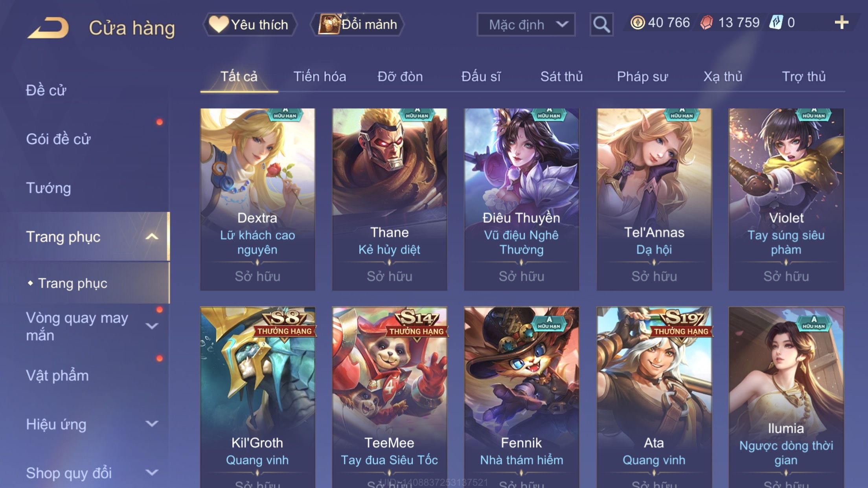Open Gói đề cử in sidebar
Image resolution: width=868 pixels, height=488 pixels.
tap(58, 139)
